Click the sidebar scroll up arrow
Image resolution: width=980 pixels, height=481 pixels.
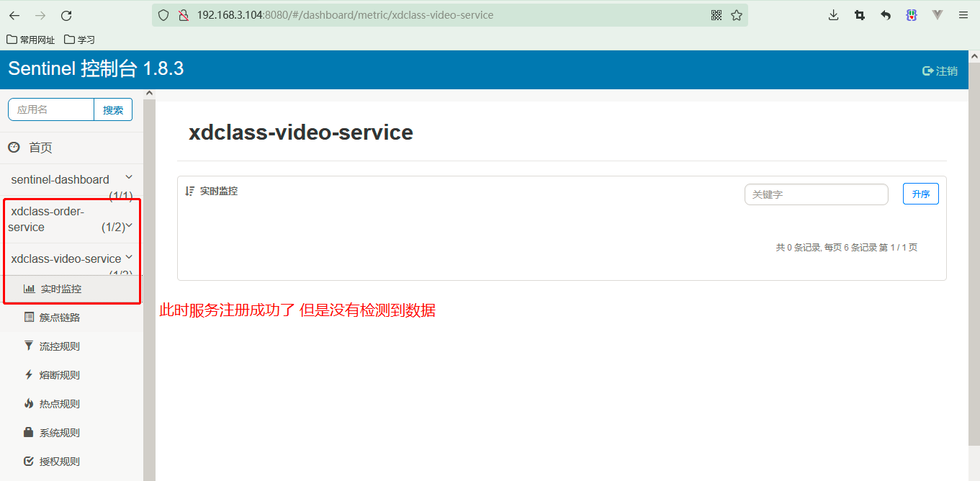coord(149,93)
